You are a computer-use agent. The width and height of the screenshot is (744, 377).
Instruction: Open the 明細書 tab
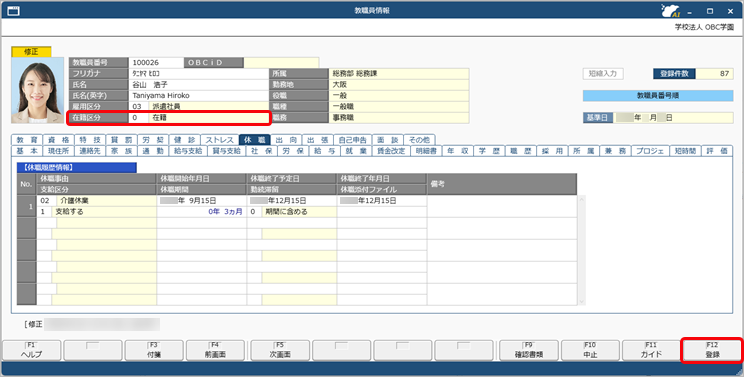pos(426,151)
